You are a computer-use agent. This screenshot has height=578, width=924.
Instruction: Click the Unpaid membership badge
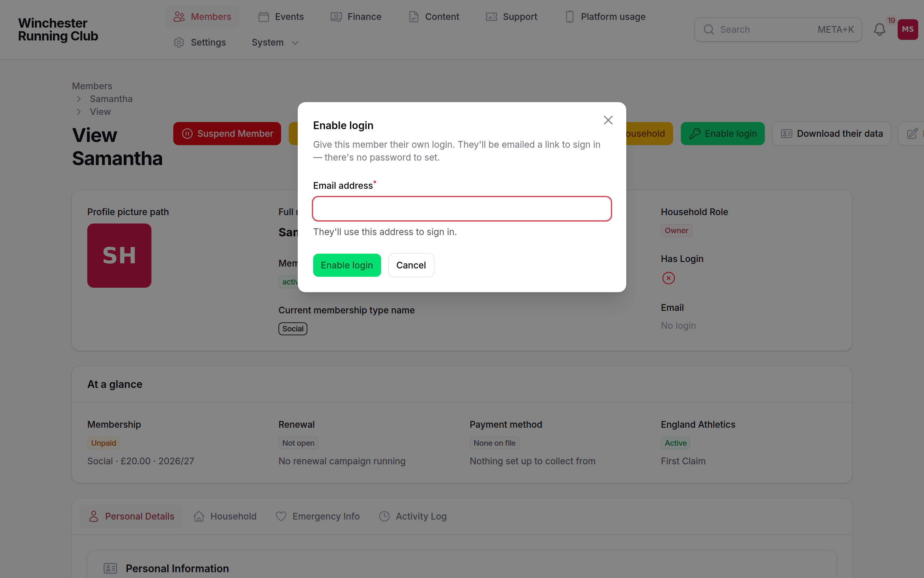tap(104, 443)
